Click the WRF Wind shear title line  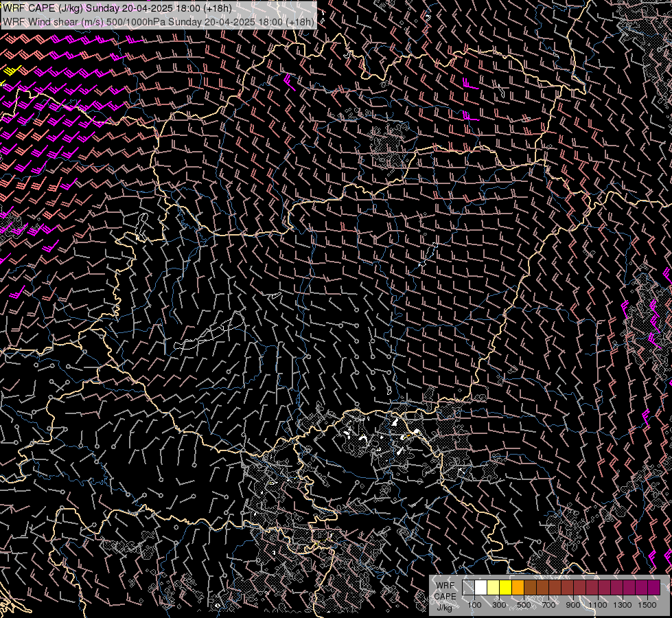click(x=158, y=22)
